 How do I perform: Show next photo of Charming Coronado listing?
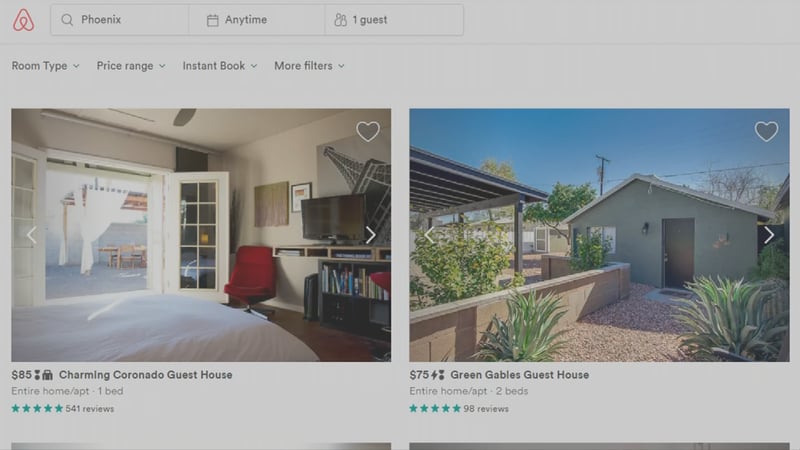point(371,235)
